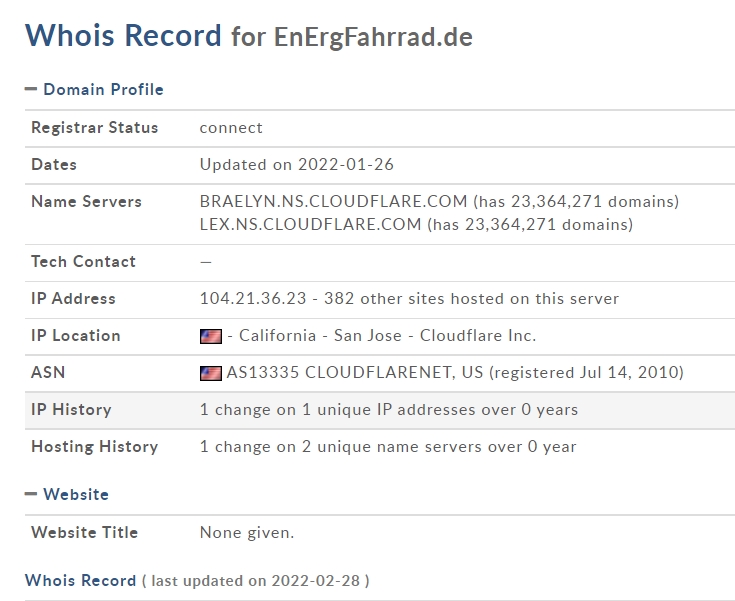Click the California San Jose location text

[x=320, y=335]
